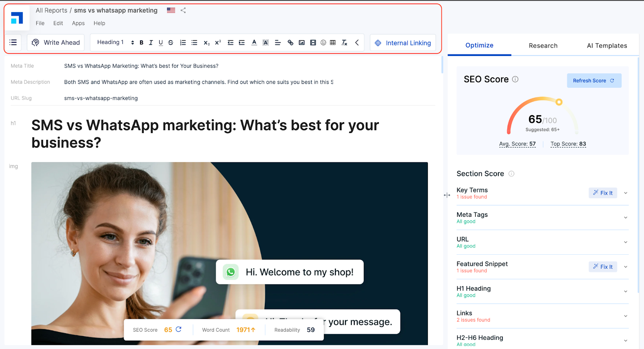Click Fix It for Key Terms
The width and height of the screenshot is (644, 349).
[603, 193]
